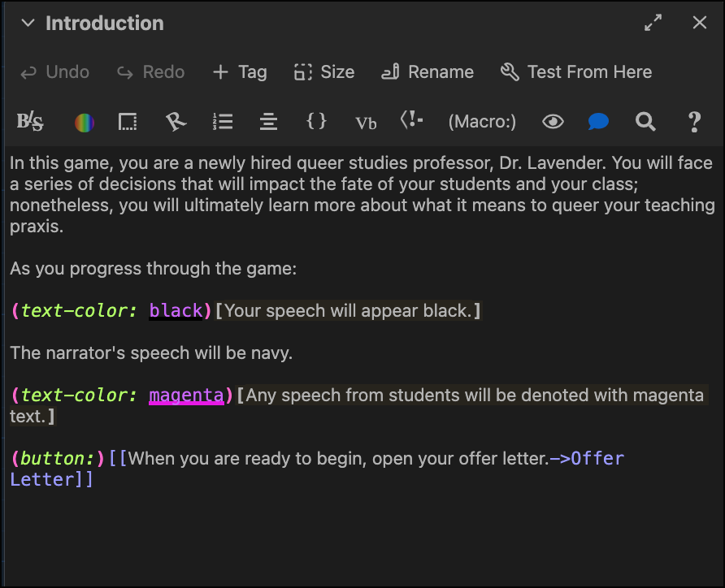The width and height of the screenshot is (725, 588).
Task: Rename the passage
Action: [x=428, y=72]
